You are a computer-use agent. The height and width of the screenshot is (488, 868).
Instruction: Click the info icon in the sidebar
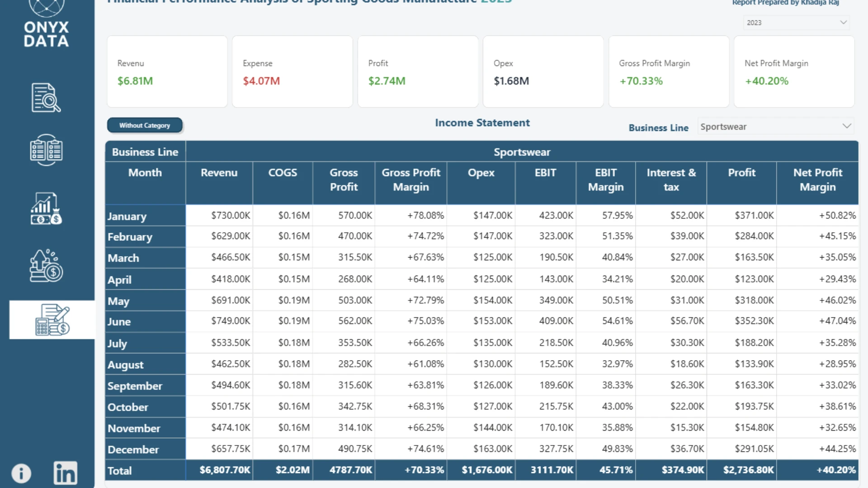[x=21, y=474]
